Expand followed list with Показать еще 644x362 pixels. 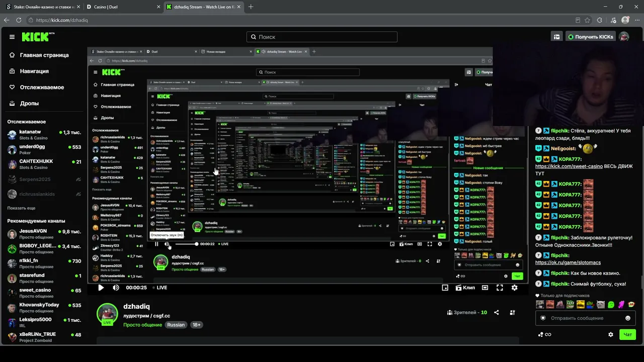(x=21, y=208)
